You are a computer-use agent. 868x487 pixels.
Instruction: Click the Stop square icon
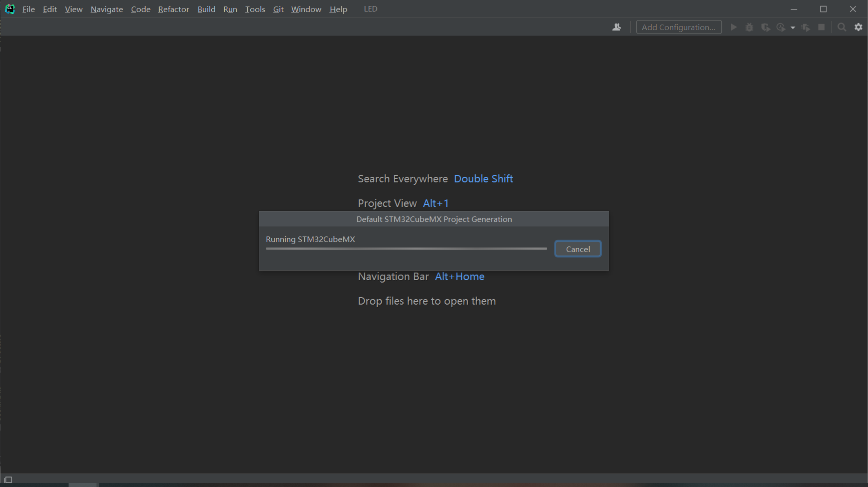[821, 27]
